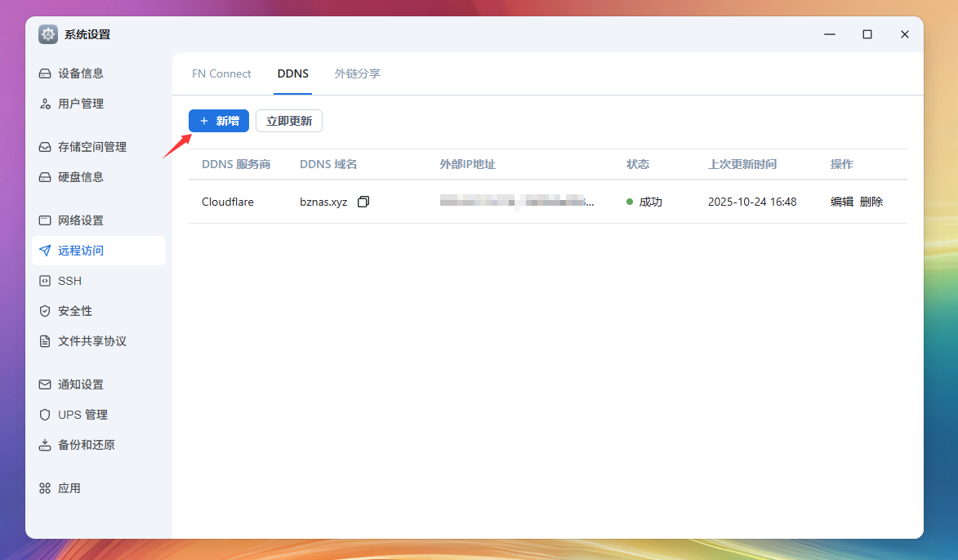Go to 用户管理 settings
Viewport: 958px width, 560px height.
[x=80, y=104]
